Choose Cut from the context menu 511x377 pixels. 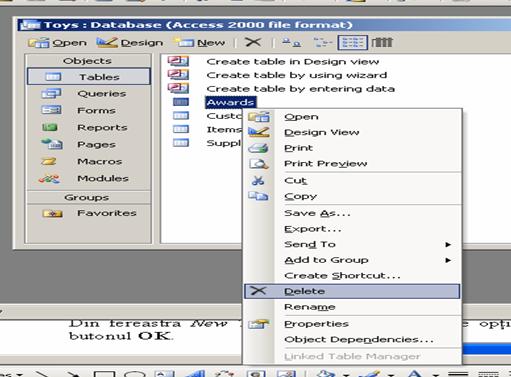tap(352, 181)
